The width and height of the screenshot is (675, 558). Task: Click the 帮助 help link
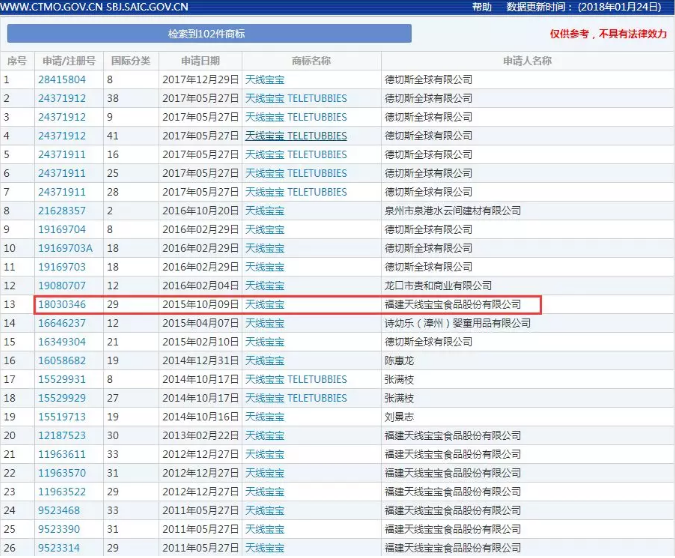tap(482, 6)
